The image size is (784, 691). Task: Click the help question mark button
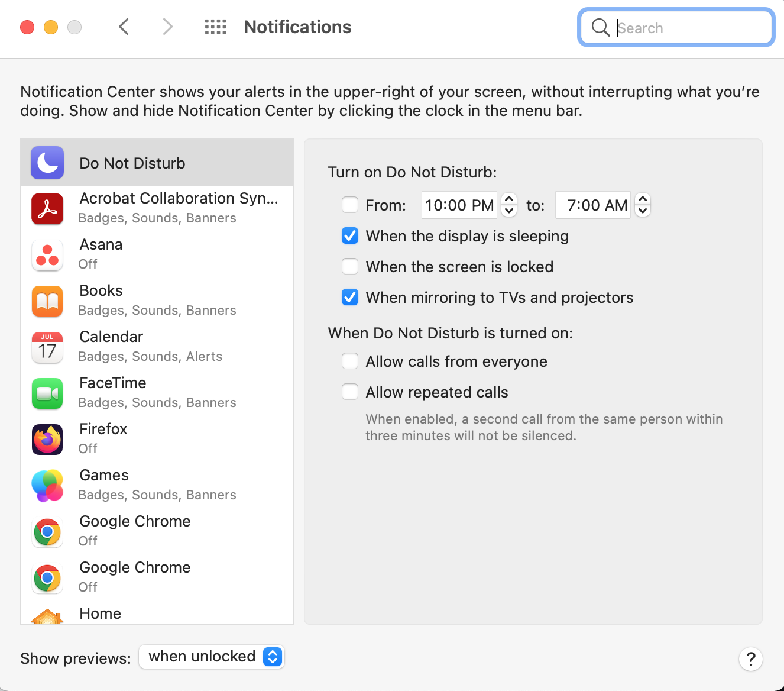[x=751, y=658]
